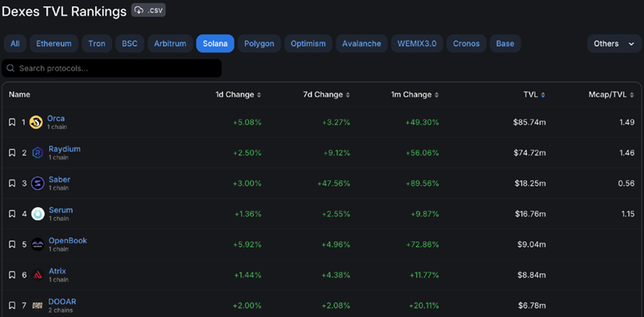644x317 pixels.
Task: Sort table by TVL column
Action: 535,94
